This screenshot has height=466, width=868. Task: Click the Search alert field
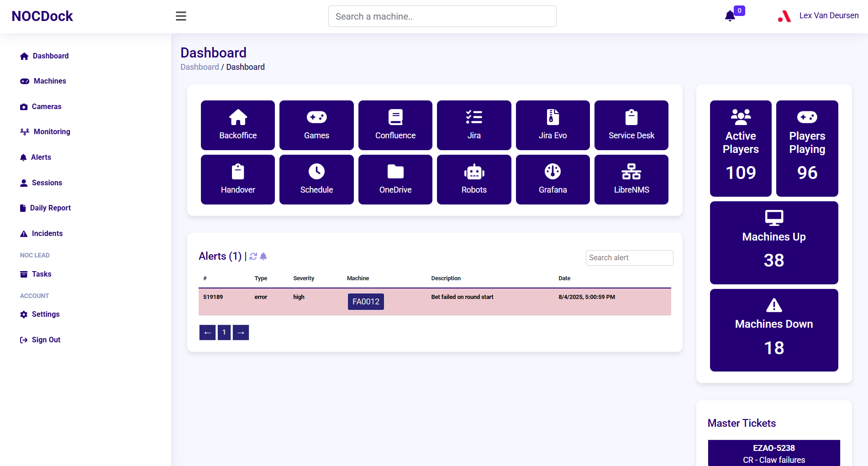point(629,257)
